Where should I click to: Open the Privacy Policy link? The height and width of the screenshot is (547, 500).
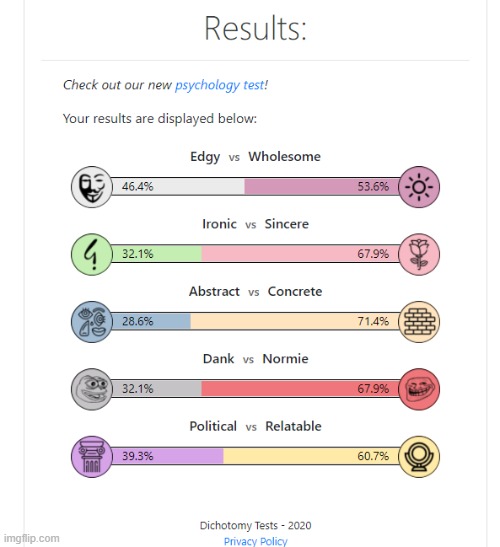tap(255, 541)
